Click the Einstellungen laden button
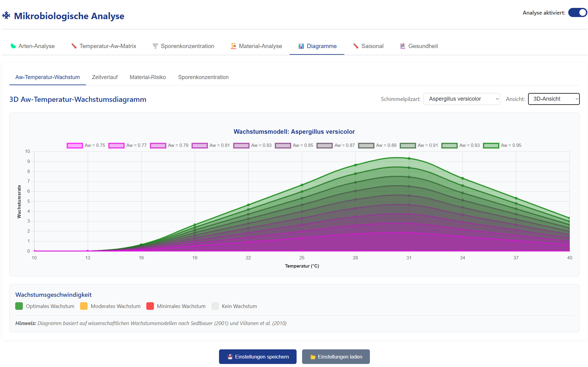Screen dimensions: 588x367 [x=336, y=357]
